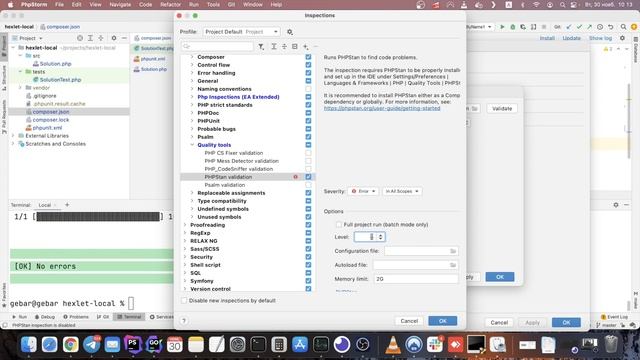Expand External Libraries in Project tree

(x=13, y=136)
